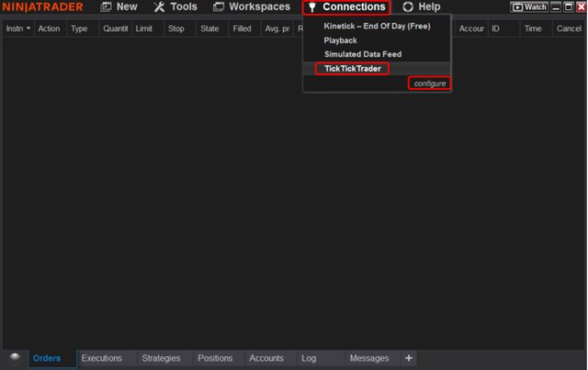Image resolution: width=588 pixels, height=370 pixels.
Task: Click the Account column header
Action: pyautogui.click(x=471, y=28)
